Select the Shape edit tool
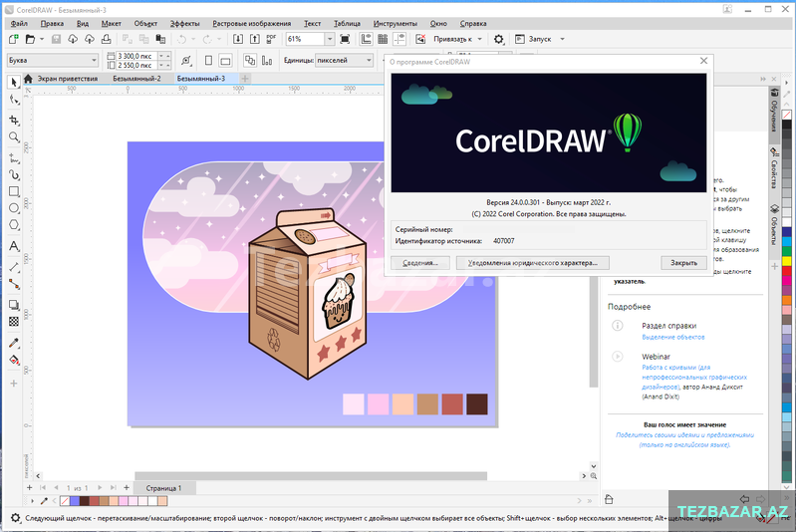The width and height of the screenshot is (796, 532). [x=14, y=100]
